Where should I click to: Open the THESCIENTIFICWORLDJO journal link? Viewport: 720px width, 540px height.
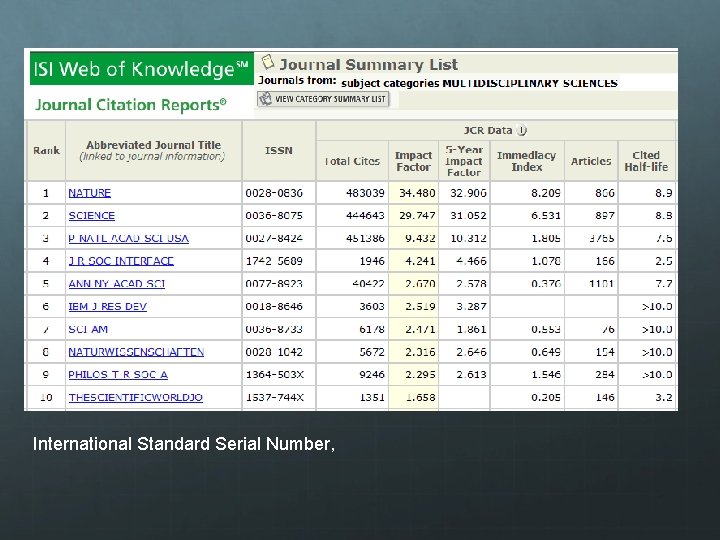point(135,398)
